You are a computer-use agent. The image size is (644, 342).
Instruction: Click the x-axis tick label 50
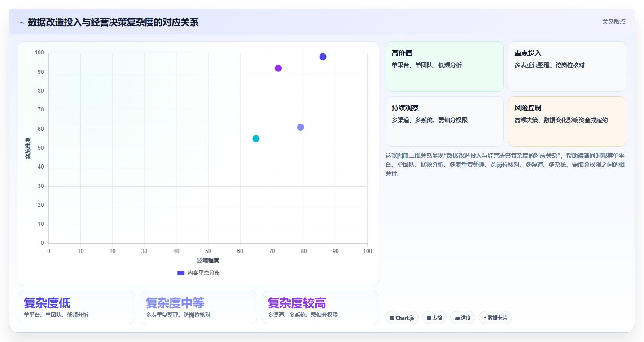pyautogui.click(x=208, y=251)
